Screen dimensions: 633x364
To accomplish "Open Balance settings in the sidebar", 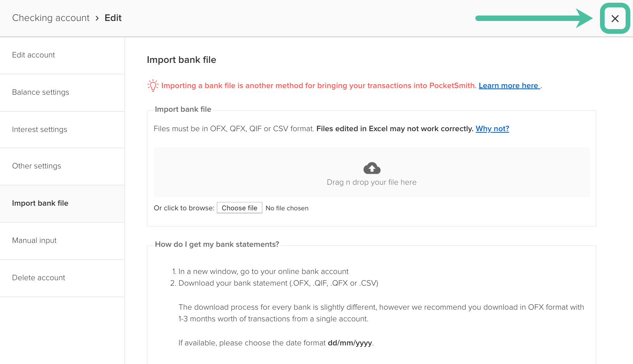I will click(x=62, y=93).
